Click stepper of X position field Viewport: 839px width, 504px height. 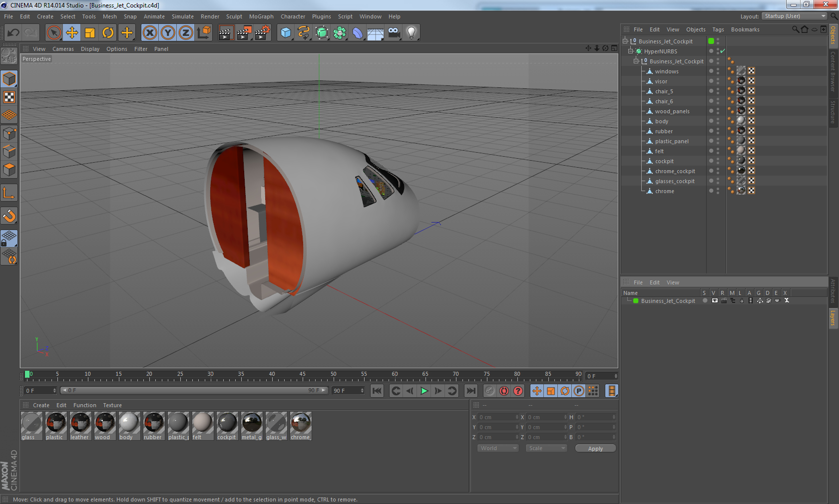[x=517, y=417]
